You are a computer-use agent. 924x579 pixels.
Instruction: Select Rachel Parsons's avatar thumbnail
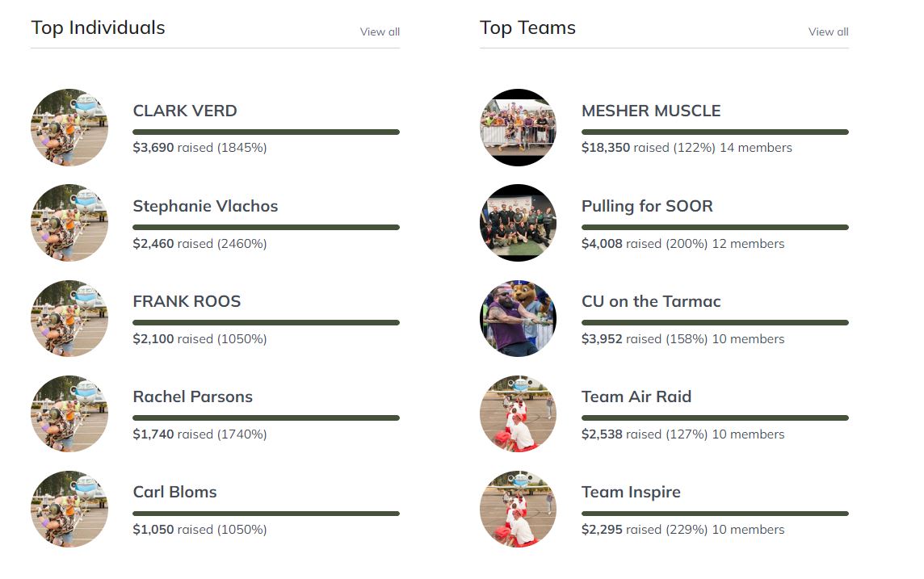[x=69, y=413]
